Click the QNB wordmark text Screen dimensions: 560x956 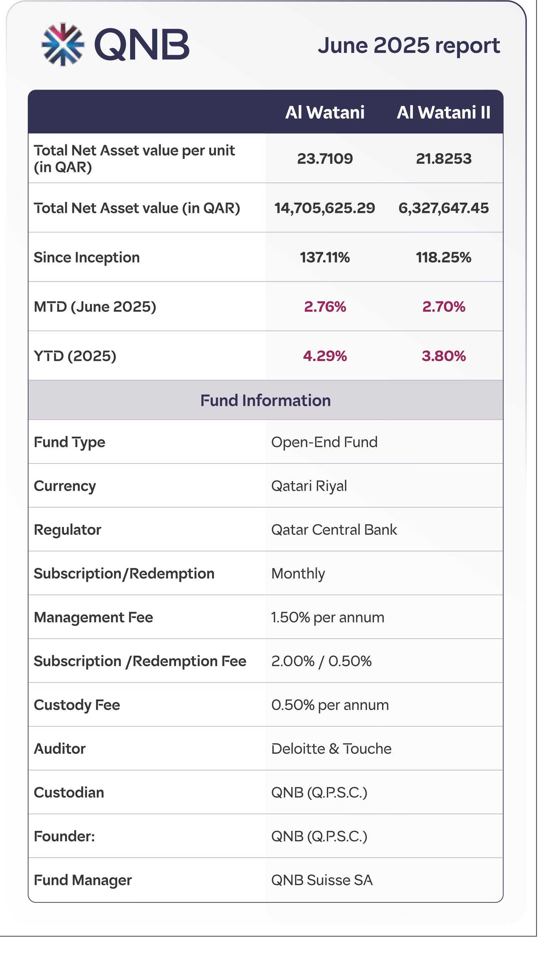click(142, 45)
